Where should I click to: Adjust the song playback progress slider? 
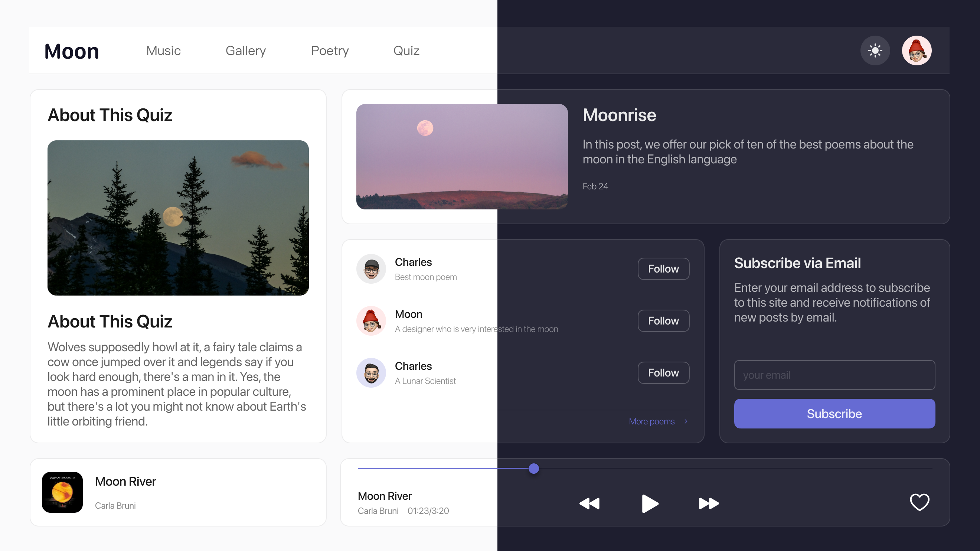pyautogui.click(x=534, y=469)
